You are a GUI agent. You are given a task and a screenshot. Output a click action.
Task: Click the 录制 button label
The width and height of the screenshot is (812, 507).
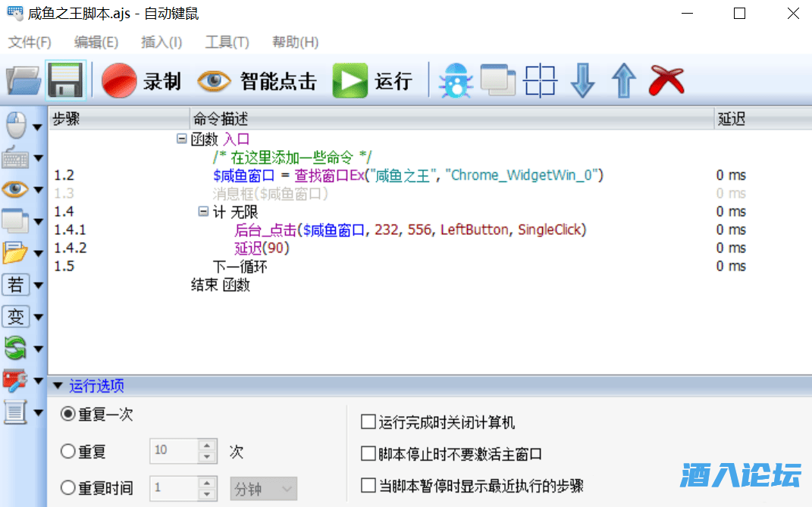coord(162,81)
